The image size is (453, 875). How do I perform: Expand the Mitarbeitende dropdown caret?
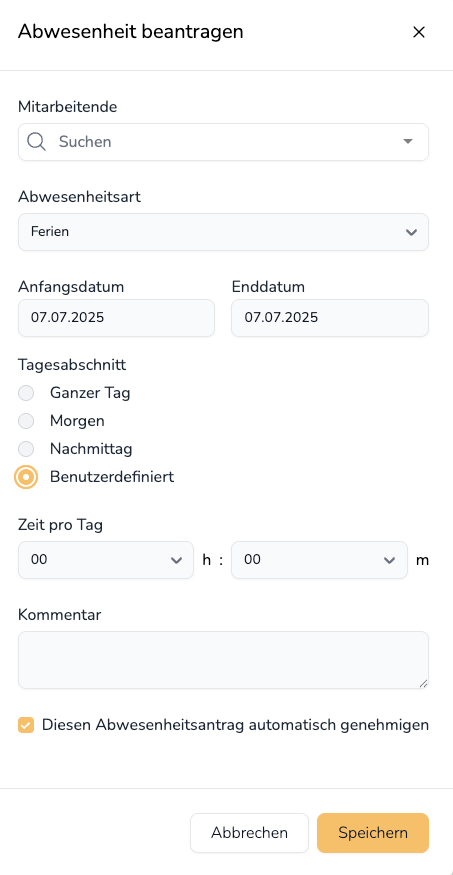408,142
